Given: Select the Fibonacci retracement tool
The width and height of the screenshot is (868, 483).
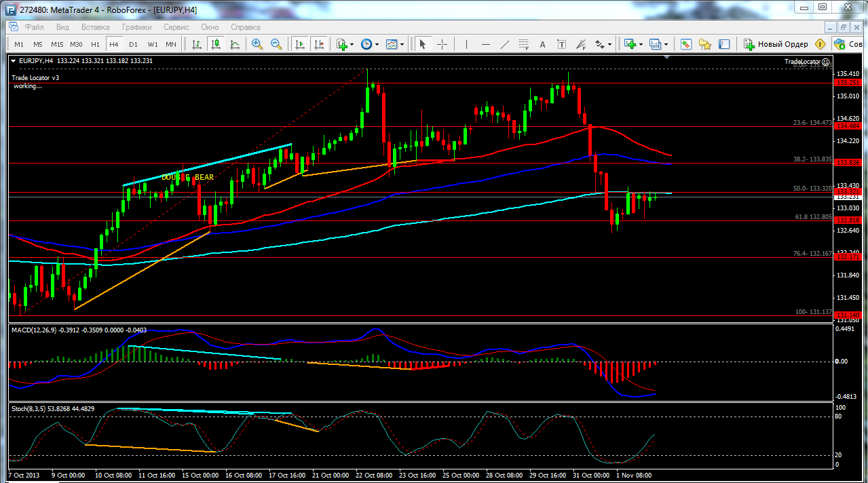Looking at the screenshot, I should tap(523, 44).
